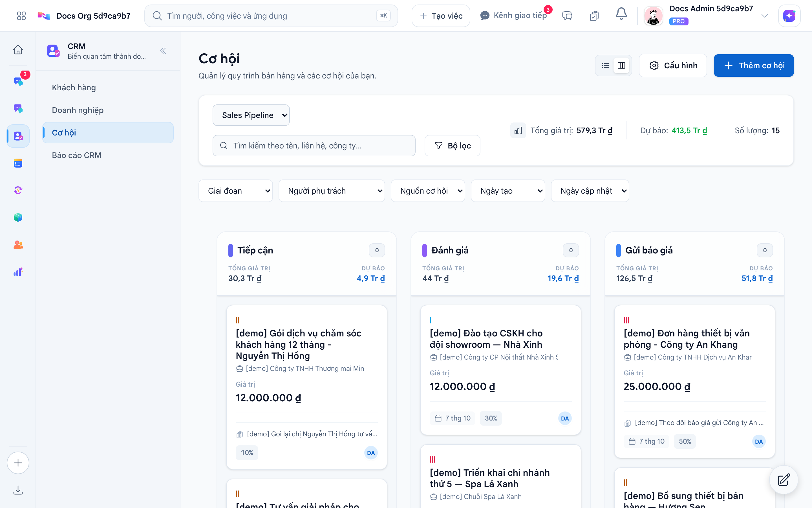This screenshot has width=812, height=508.
Task: Click the Tạo việc button
Action: (x=441, y=16)
